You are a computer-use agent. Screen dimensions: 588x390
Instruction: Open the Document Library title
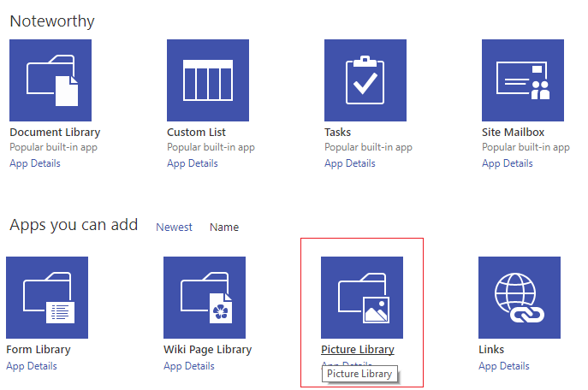click(x=55, y=133)
